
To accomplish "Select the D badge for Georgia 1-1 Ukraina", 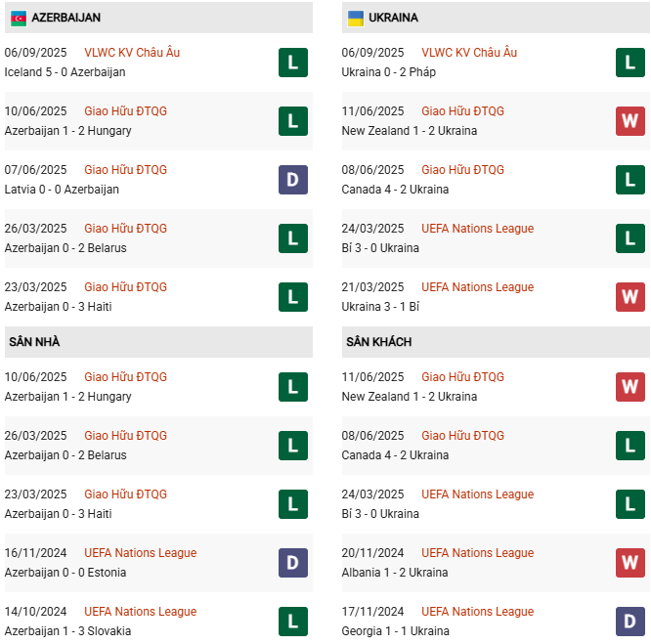I will (629, 622).
